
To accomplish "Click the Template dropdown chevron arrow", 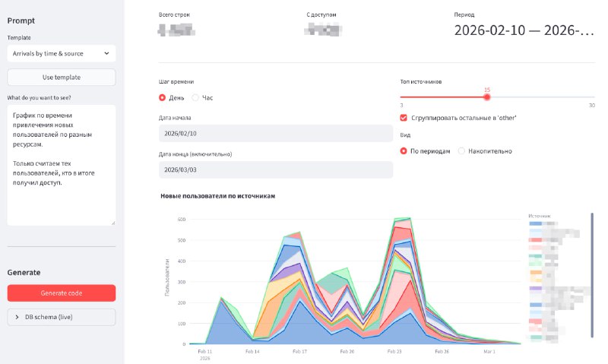I will click(x=106, y=54).
